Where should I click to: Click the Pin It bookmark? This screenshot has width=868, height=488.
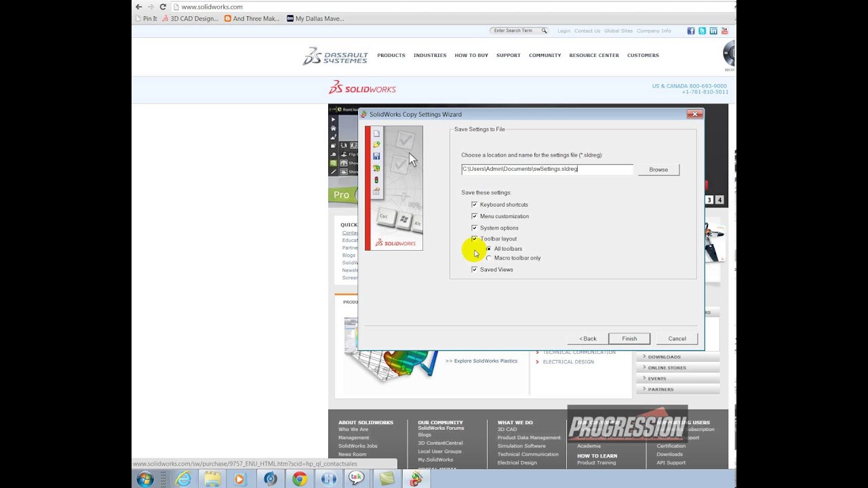[x=146, y=19]
